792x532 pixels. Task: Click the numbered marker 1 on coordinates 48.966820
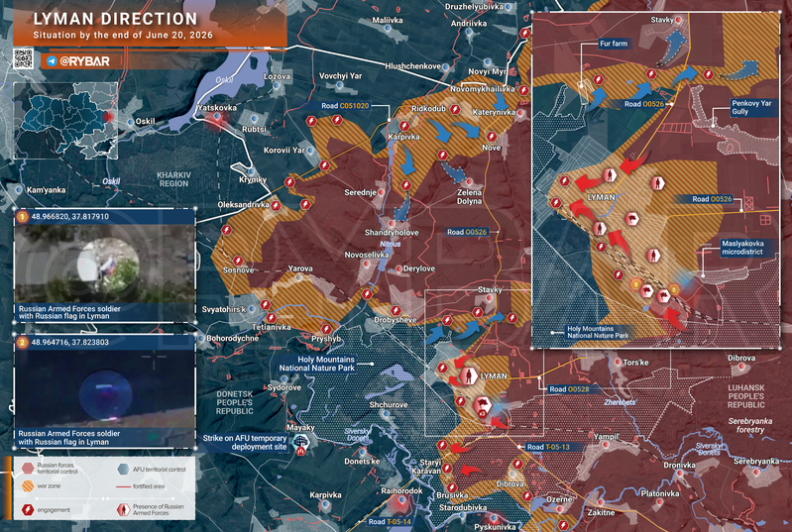click(22, 217)
